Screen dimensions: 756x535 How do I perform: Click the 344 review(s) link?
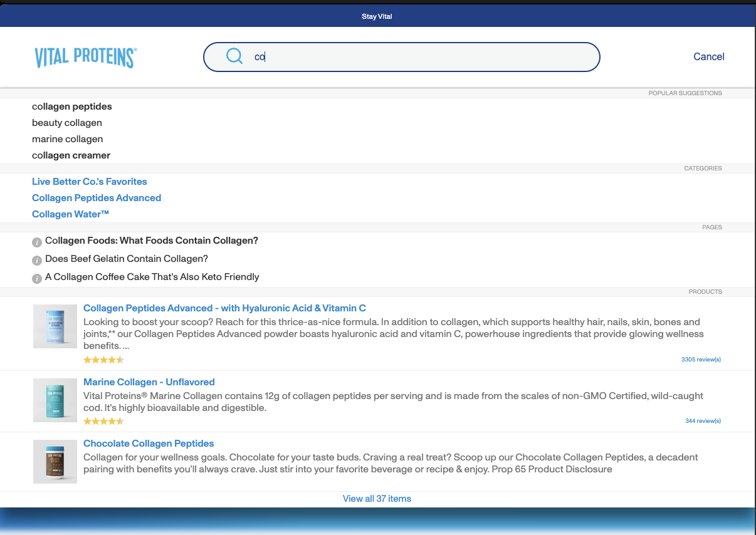(x=703, y=421)
